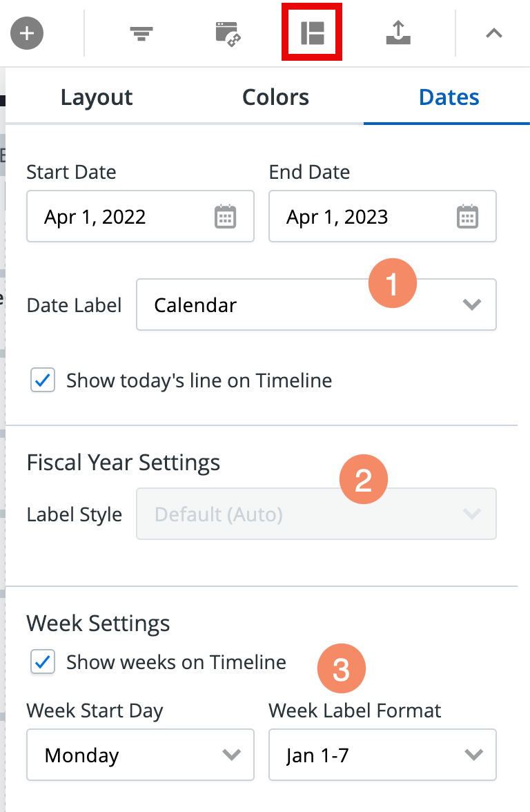Click the plus button to add an item

[x=26, y=32]
